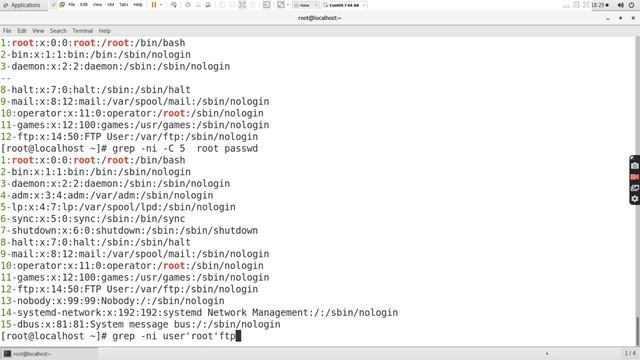Open the power icon in top panel

[x=631, y=5]
